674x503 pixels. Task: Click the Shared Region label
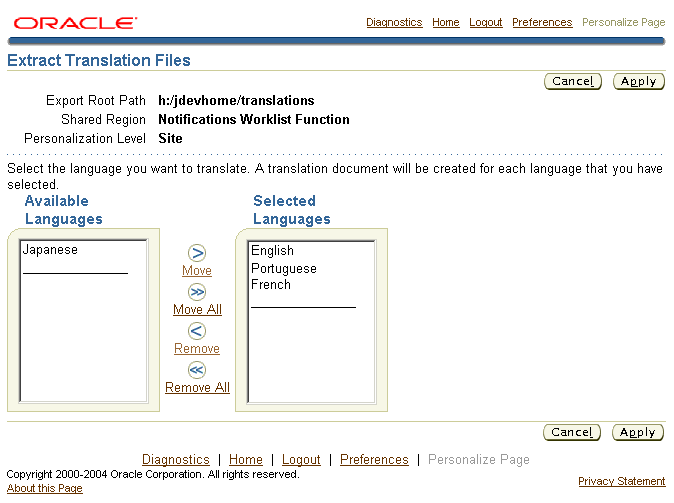[103, 120]
